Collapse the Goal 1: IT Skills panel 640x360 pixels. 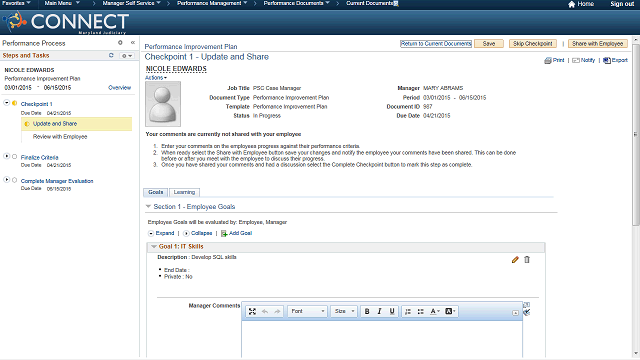point(154,247)
